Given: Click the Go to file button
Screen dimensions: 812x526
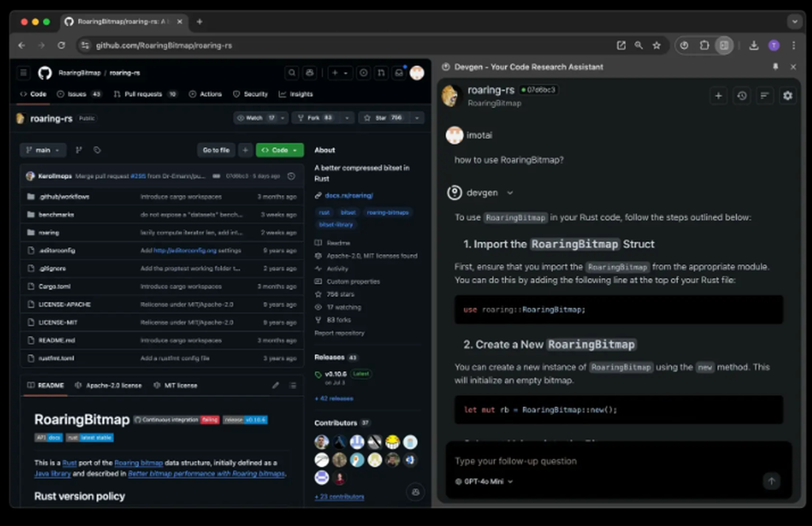Looking at the screenshot, I should point(216,150).
